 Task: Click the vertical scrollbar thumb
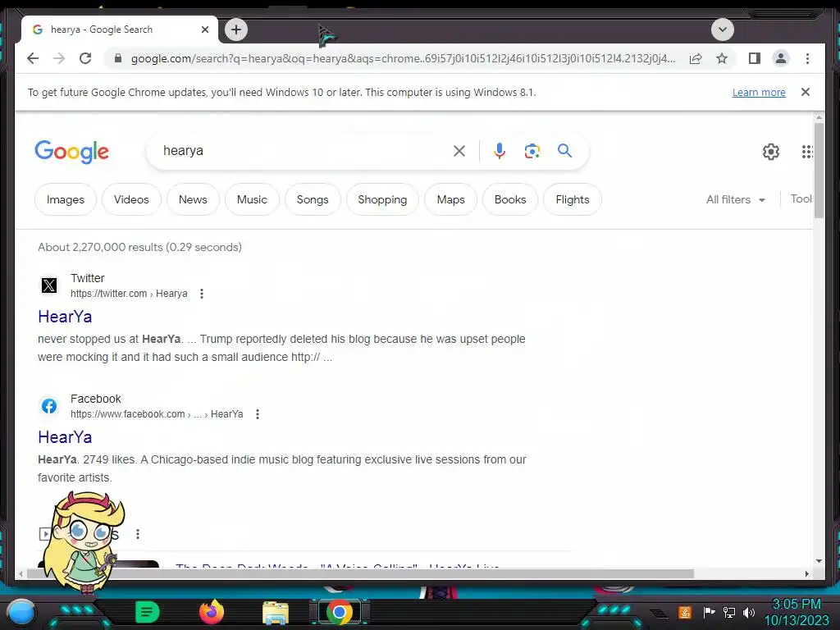[x=819, y=171]
